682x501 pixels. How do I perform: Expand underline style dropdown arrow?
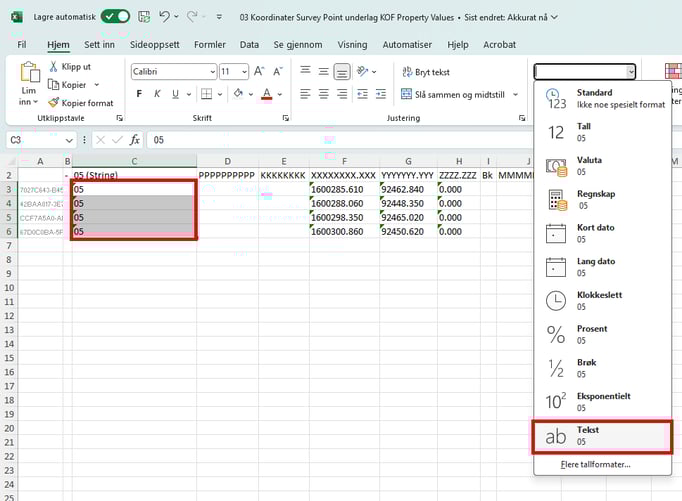pos(189,94)
